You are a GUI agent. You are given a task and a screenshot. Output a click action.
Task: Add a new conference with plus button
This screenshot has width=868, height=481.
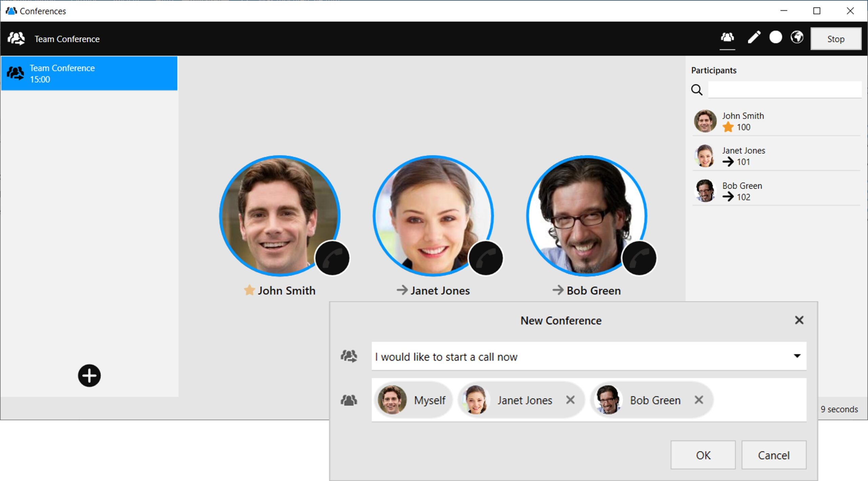89,376
